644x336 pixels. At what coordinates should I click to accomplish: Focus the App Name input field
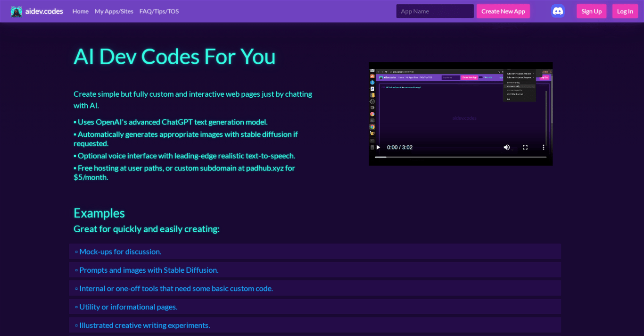click(x=435, y=11)
